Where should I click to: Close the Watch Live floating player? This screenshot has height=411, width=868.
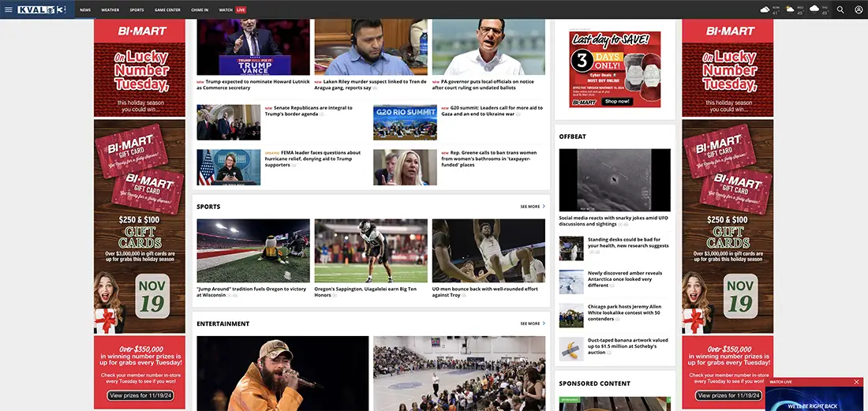[856, 382]
